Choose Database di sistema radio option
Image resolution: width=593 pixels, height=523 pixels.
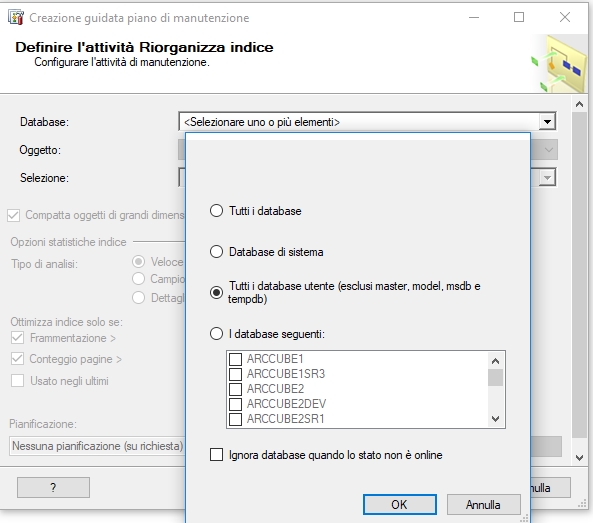pyautogui.click(x=216, y=251)
